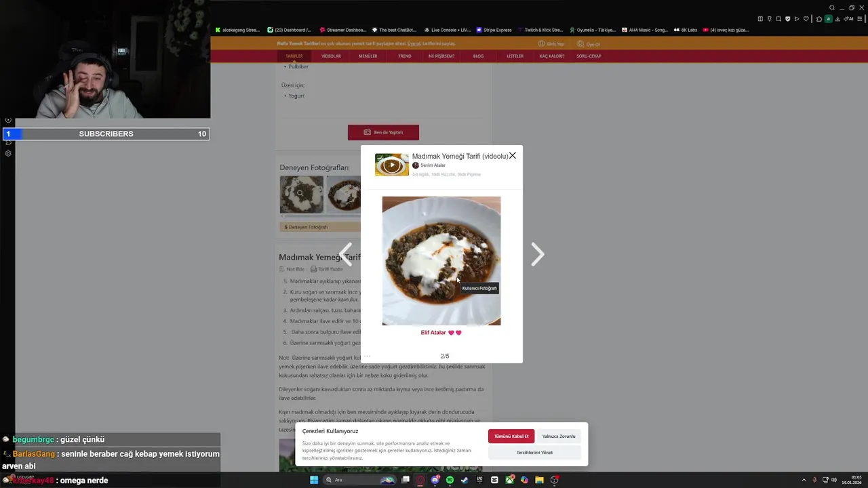Open Oyuneks - Türkiye bookmark

[x=593, y=30]
